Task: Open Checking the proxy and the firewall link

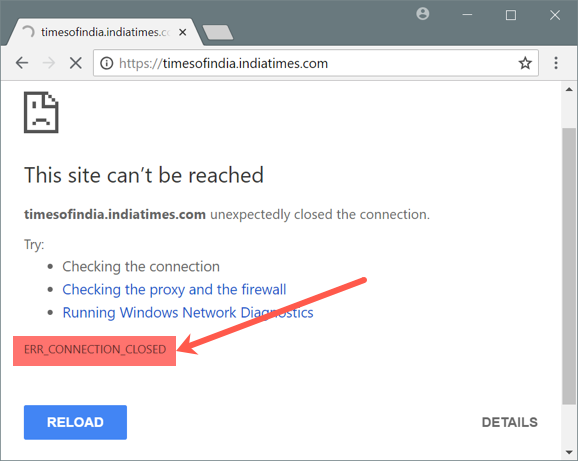Action: pos(174,290)
